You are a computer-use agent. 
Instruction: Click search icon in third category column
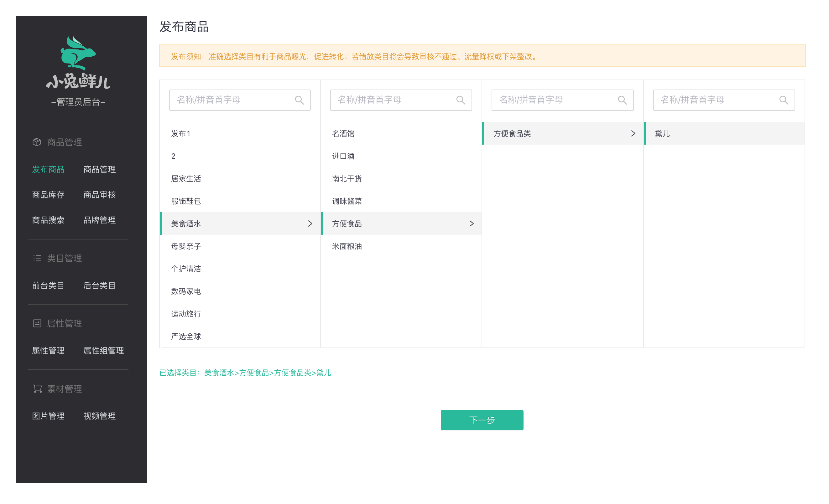(622, 100)
